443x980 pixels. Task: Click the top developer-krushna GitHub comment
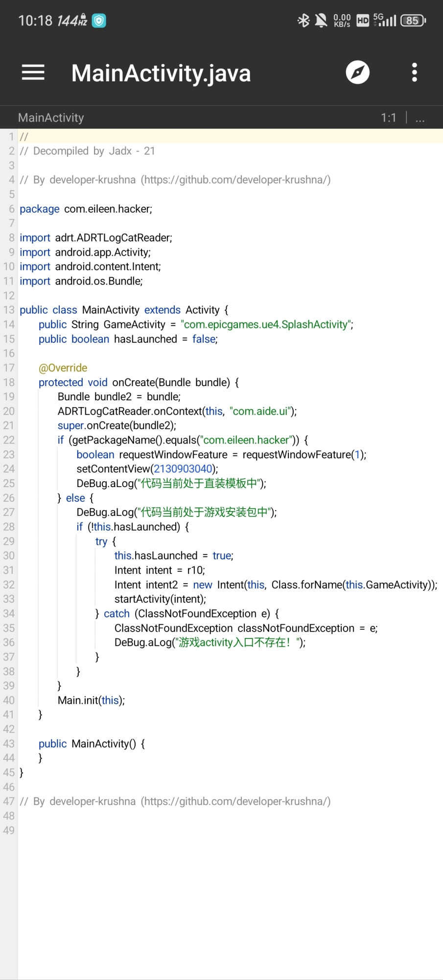(x=175, y=180)
